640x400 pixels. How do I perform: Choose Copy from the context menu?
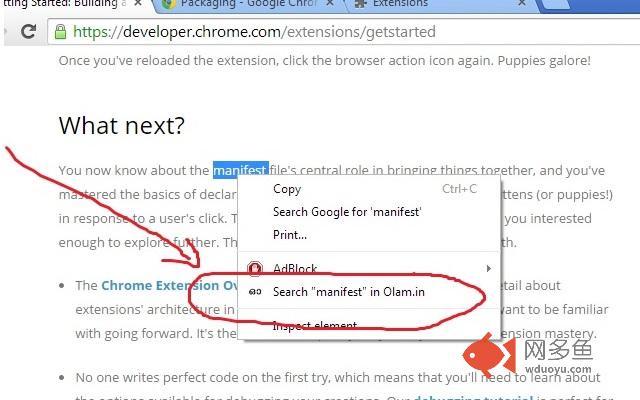369,189
